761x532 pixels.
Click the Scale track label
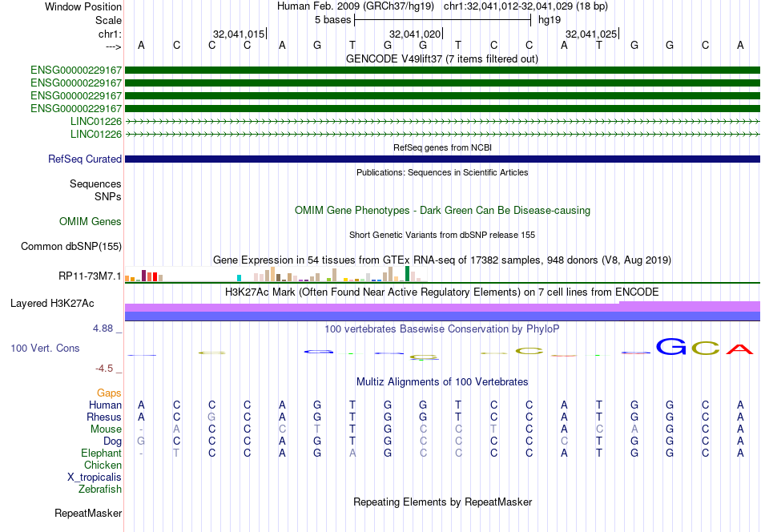108,20
